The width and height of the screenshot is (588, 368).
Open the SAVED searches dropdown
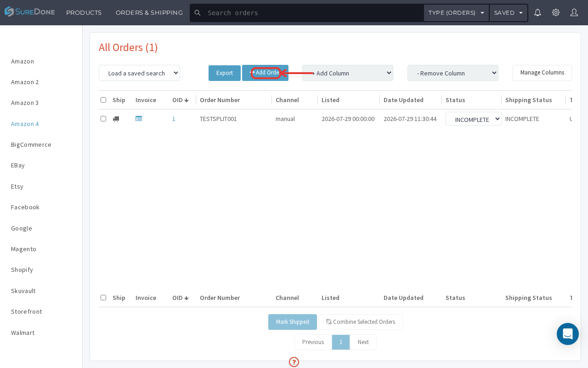tap(509, 13)
